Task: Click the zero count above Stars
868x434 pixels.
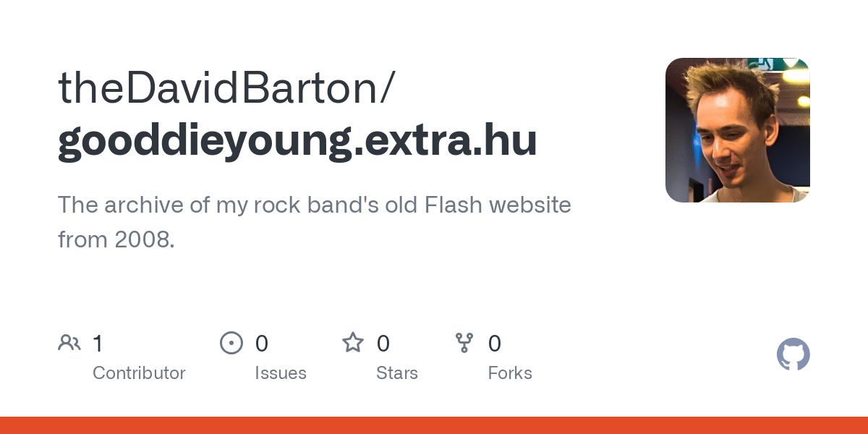Action: pyautogui.click(x=383, y=344)
